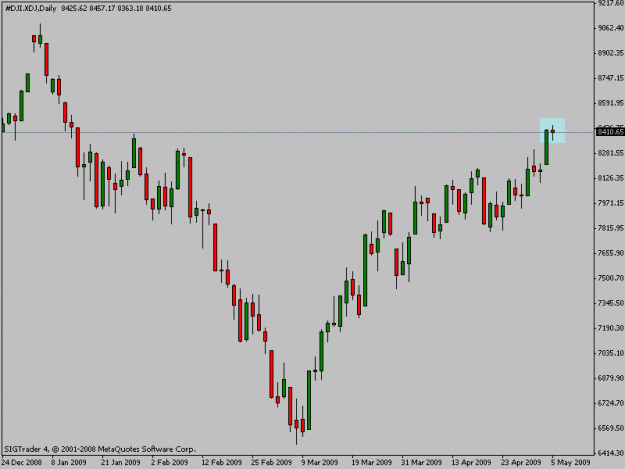Click the 31 Mar 2009 date label
The height and width of the screenshot is (469, 625).
[422, 463]
